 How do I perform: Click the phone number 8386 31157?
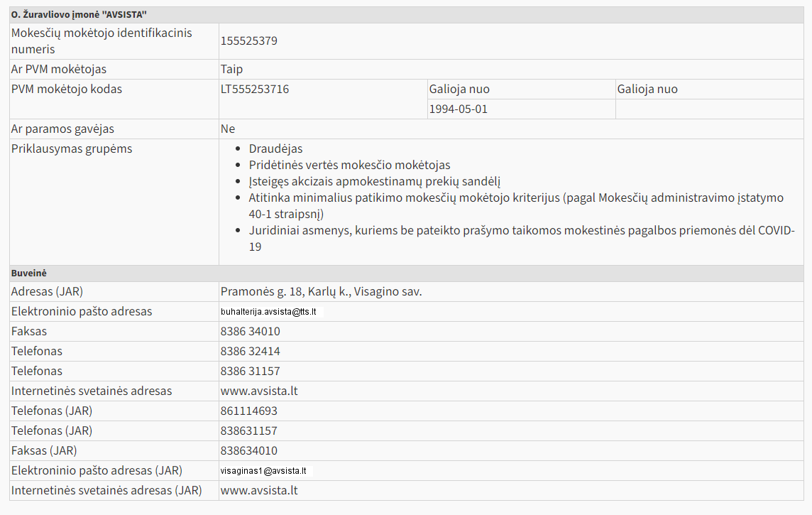251,372
